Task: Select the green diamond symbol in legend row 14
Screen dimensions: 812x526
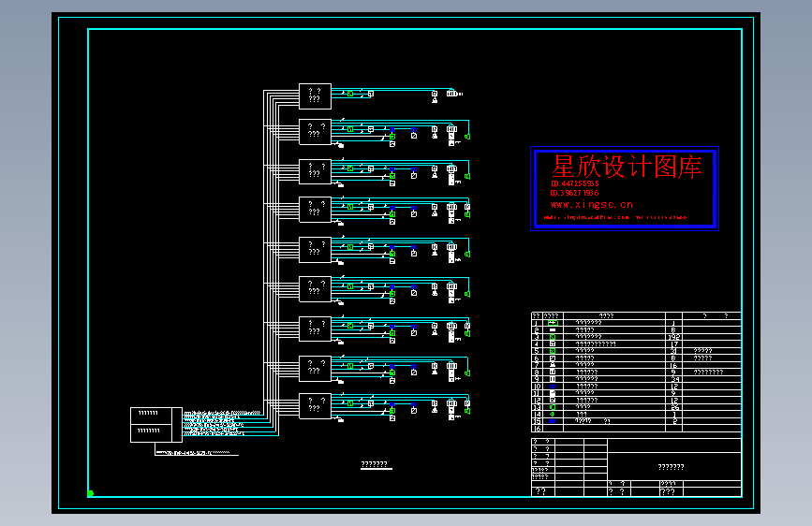Action: pyautogui.click(x=553, y=415)
